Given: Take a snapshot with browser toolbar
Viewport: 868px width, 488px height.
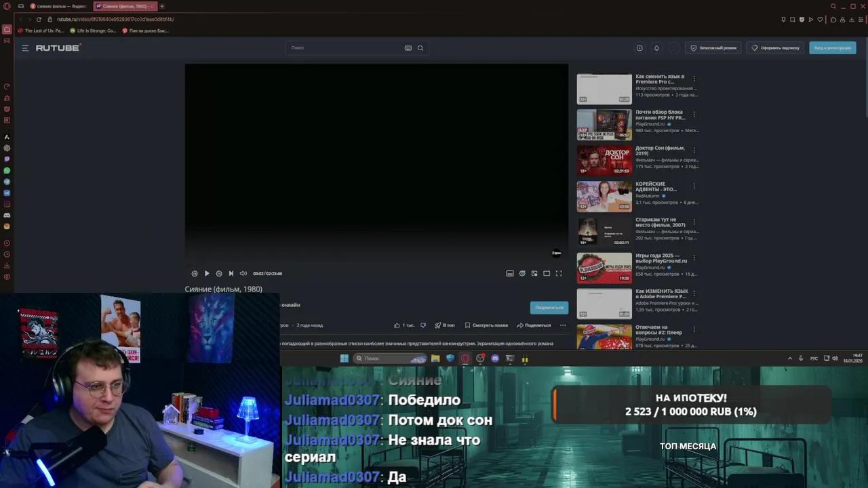Looking at the screenshot, I should tap(792, 19).
